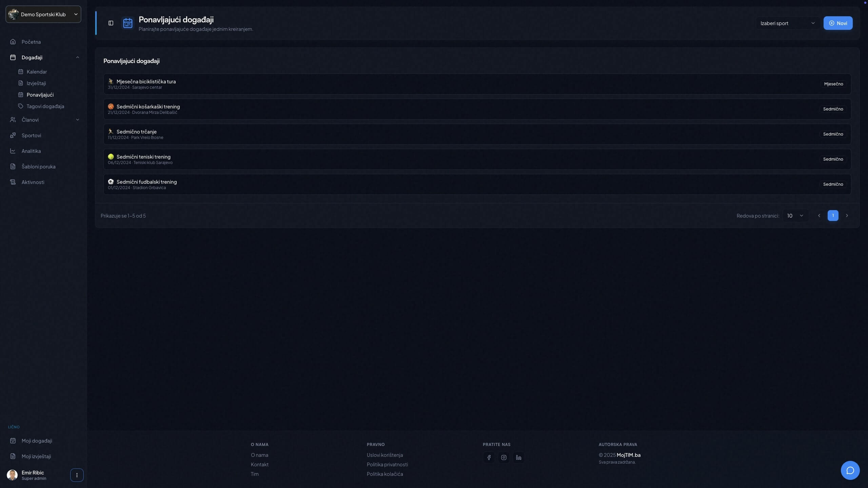
Task: Click the Emir Ribic avatar
Action: (12, 475)
